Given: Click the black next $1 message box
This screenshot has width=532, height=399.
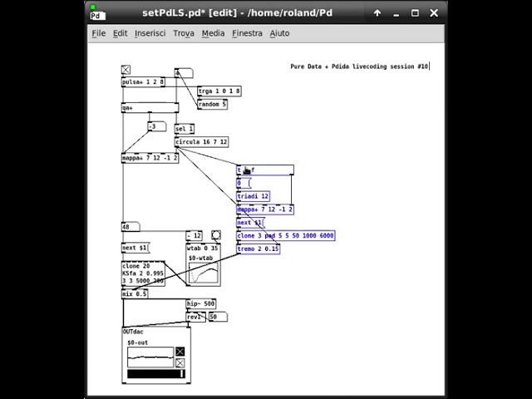Looking at the screenshot, I should [135, 248].
